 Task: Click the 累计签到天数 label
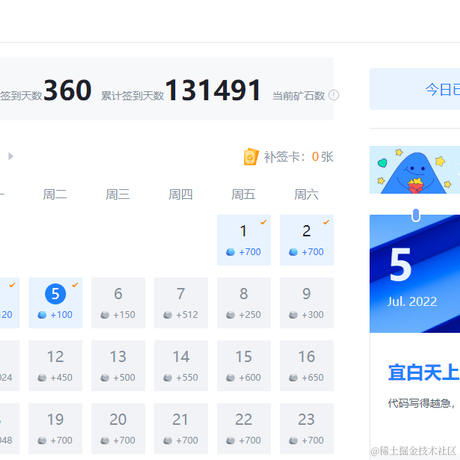[x=132, y=96]
